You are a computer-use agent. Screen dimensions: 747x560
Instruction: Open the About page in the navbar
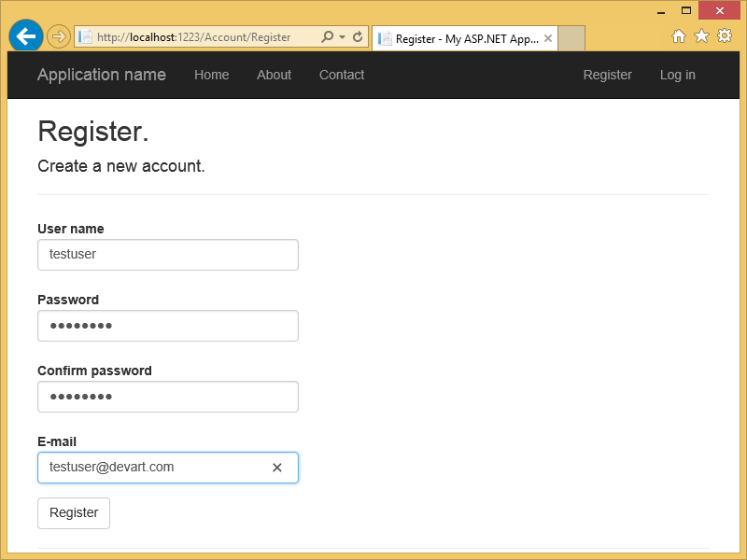274,75
